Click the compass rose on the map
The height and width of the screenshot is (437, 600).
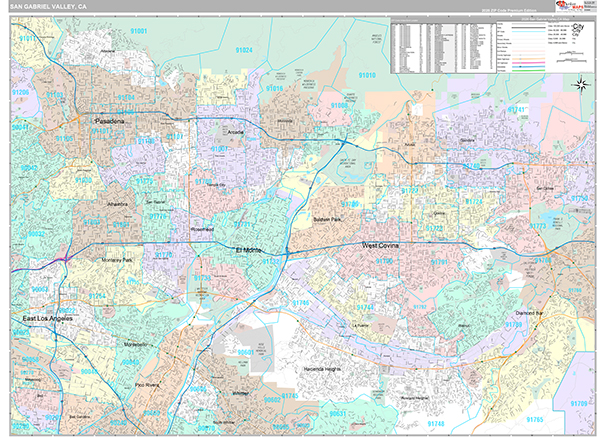581,84
